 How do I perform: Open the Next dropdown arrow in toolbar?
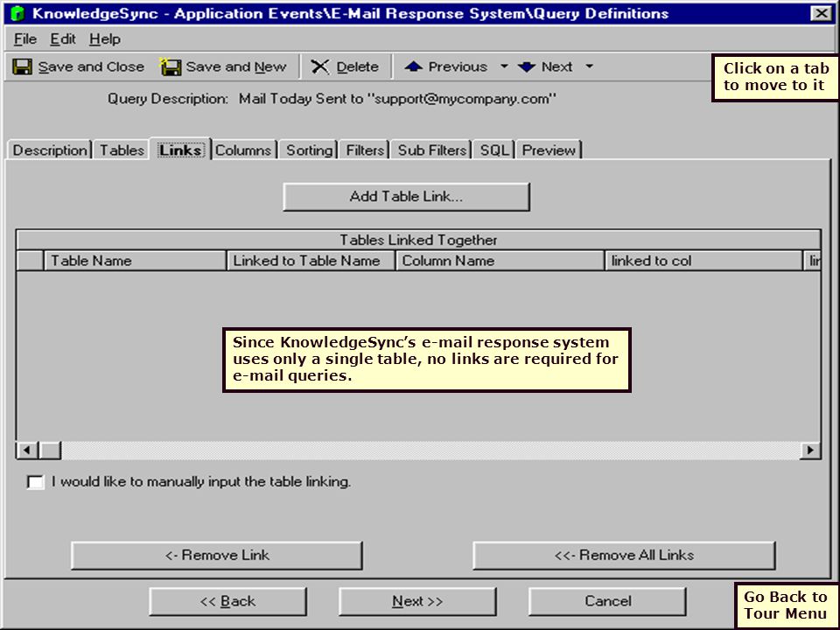pos(589,66)
